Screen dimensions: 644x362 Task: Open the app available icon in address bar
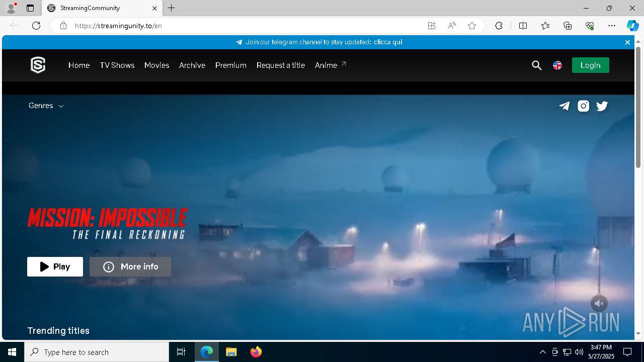point(432,26)
